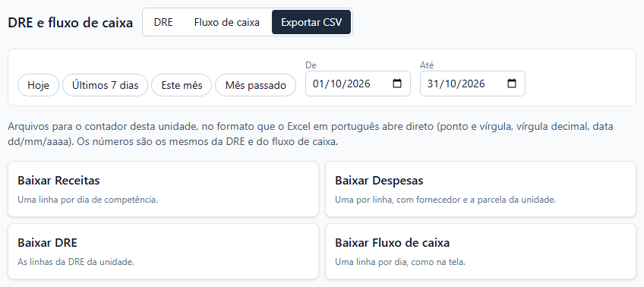Apply the Últimos 7 dias filter
Image resolution: width=644 pixels, height=287 pixels.
(x=105, y=85)
